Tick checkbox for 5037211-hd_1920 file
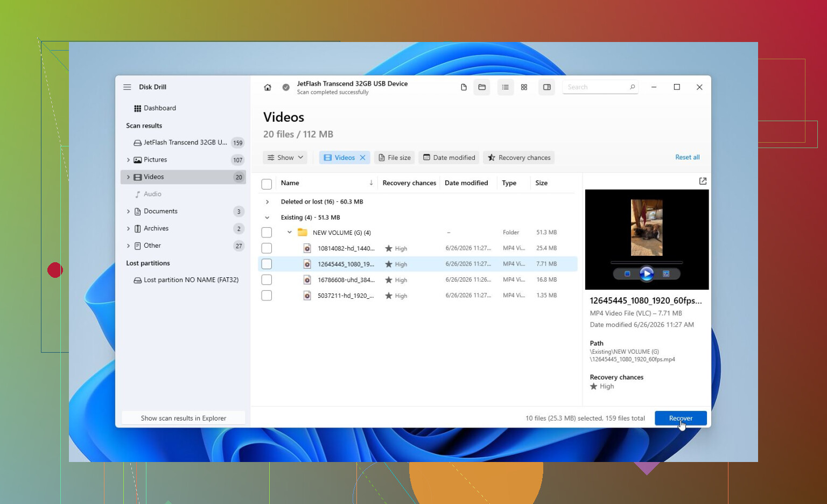This screenshot has height=504, width=827. click(267, 296)
